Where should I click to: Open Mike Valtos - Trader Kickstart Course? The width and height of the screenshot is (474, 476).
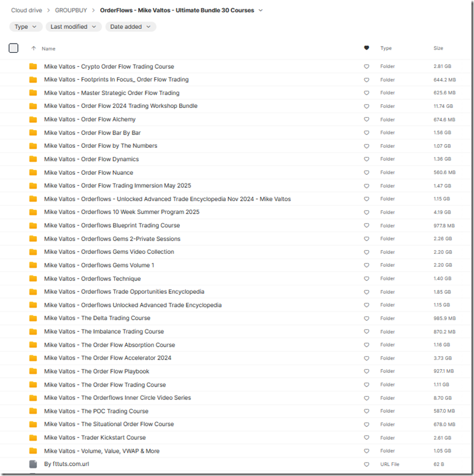coord(95,437)
